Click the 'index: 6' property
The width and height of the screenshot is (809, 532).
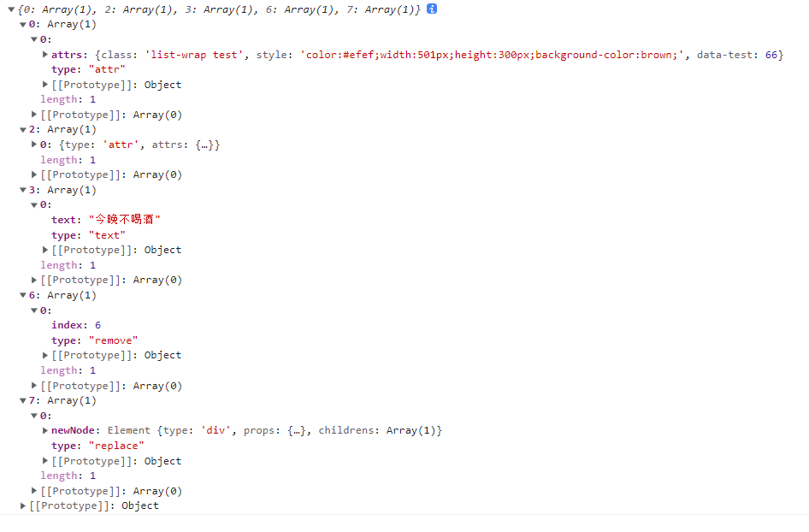[x=76, y=325]
